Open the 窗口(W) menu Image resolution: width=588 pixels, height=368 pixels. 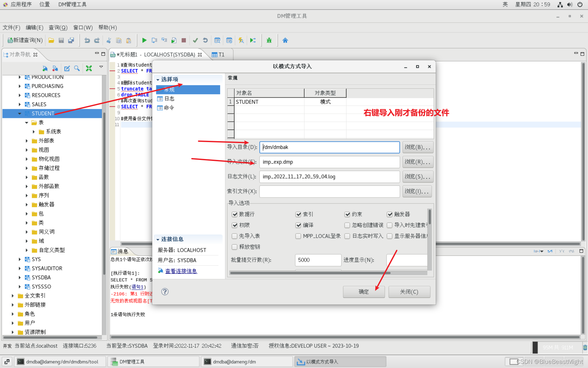point(83,28)
